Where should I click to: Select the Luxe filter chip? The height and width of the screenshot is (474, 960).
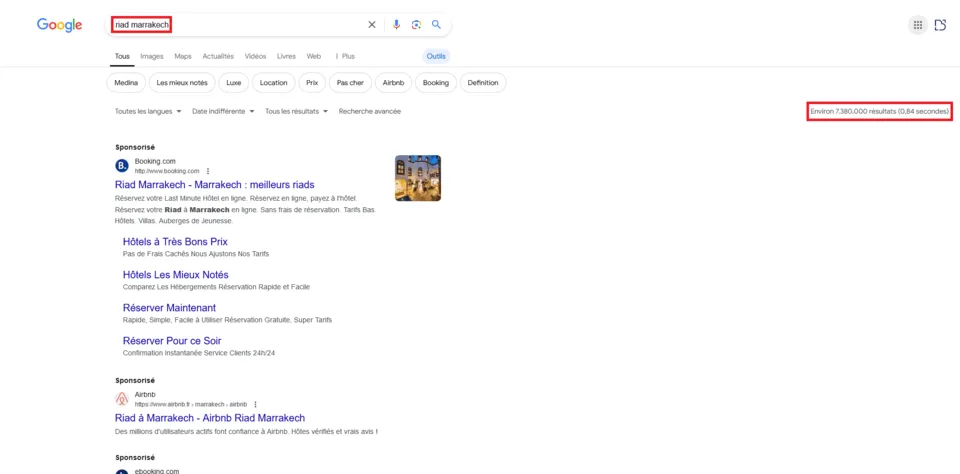233,83
